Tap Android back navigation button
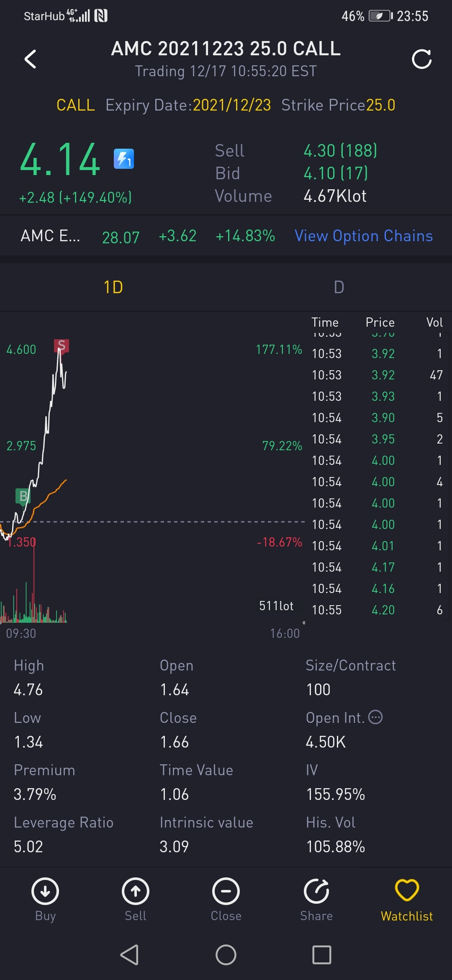452x980 pixels. [129, 955]
